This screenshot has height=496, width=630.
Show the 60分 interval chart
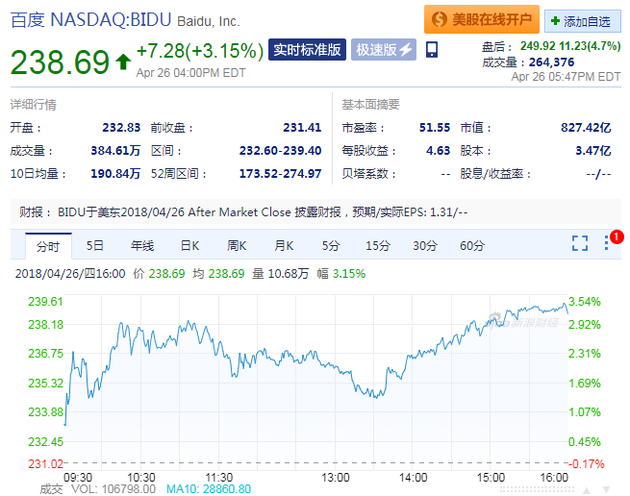[x=472, y=245]
